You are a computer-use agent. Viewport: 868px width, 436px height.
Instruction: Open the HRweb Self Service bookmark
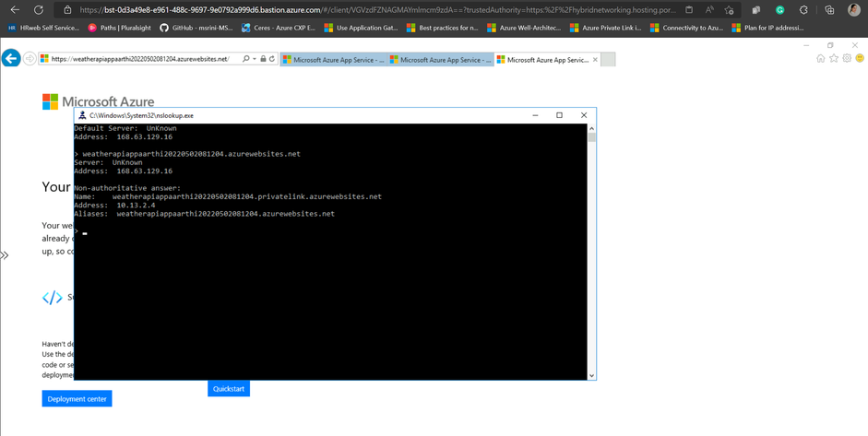point(43,28)
